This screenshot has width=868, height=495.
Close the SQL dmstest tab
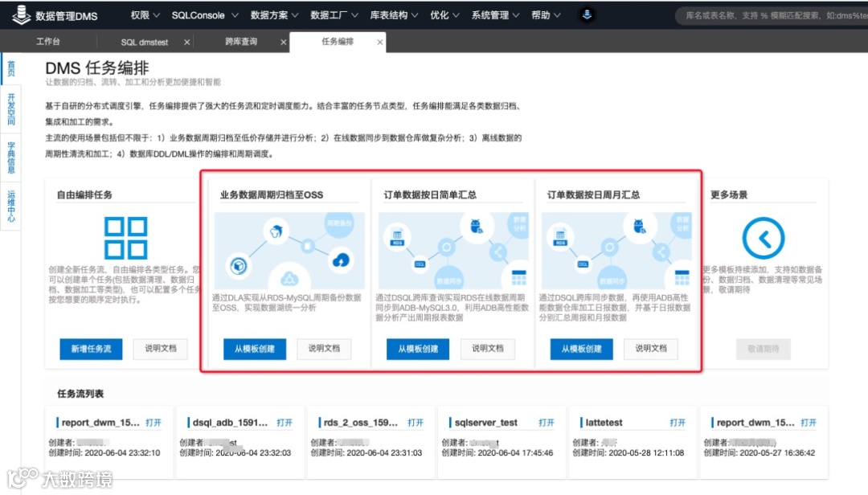click(186, 42)
